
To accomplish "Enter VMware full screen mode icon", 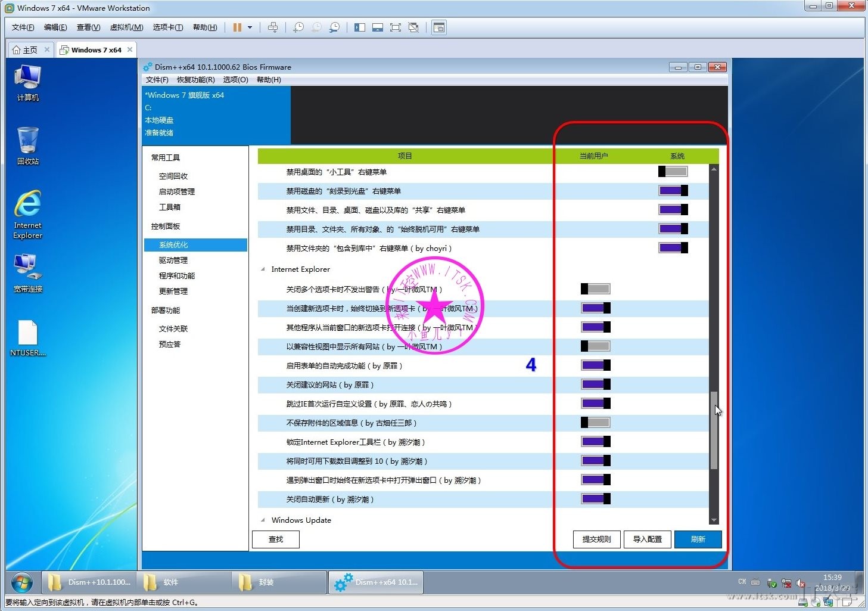I will (395, 27).
